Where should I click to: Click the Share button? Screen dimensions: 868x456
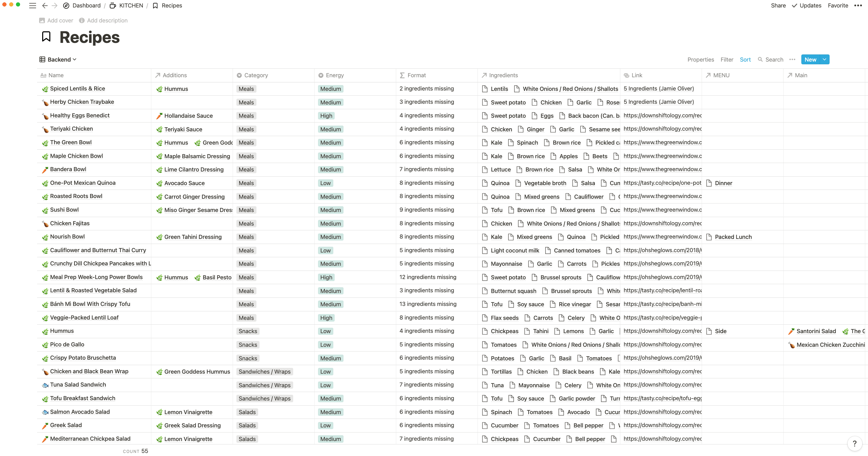coord(778,5)
